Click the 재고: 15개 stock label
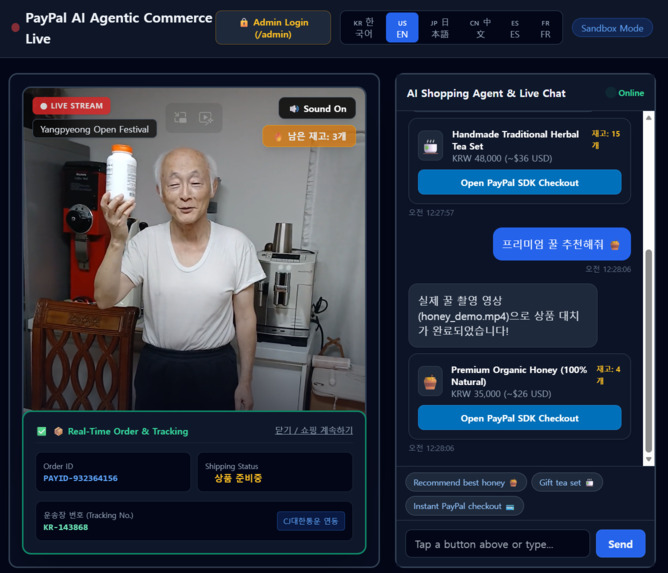Viewport: 668px width, 573px height. (605, 139)
